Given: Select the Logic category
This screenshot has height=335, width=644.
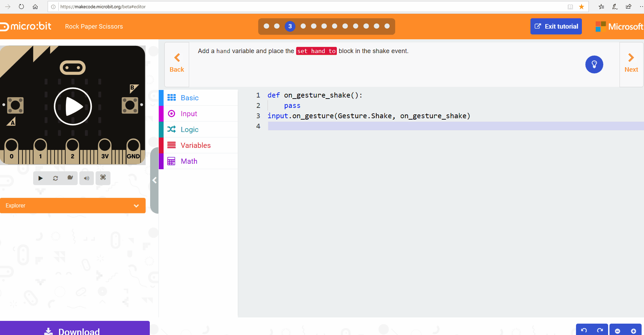Looking at the screenshot, I should point(189,129).
